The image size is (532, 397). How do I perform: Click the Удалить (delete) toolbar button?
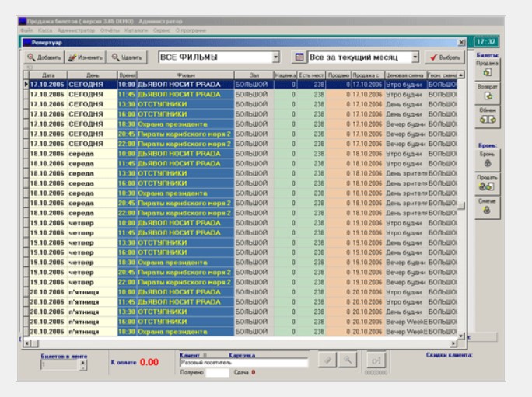[127, 57]
